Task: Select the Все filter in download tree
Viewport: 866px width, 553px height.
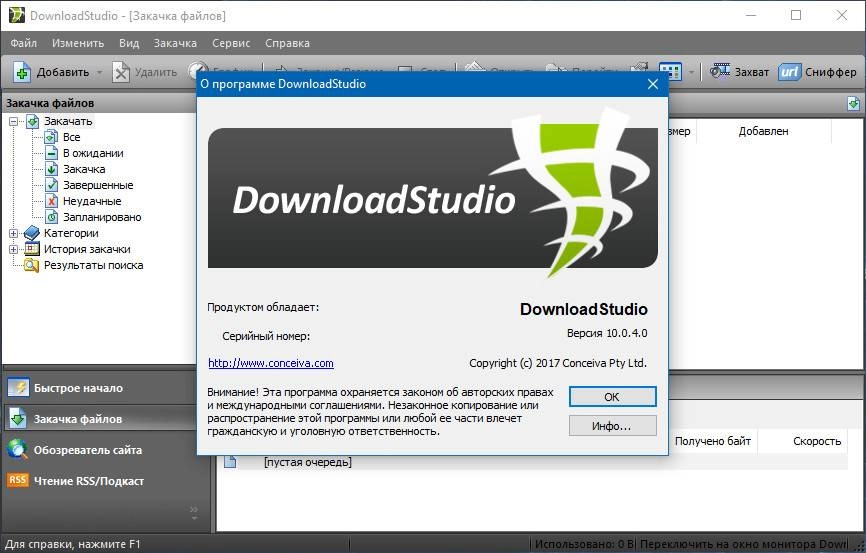Action: 71,137
